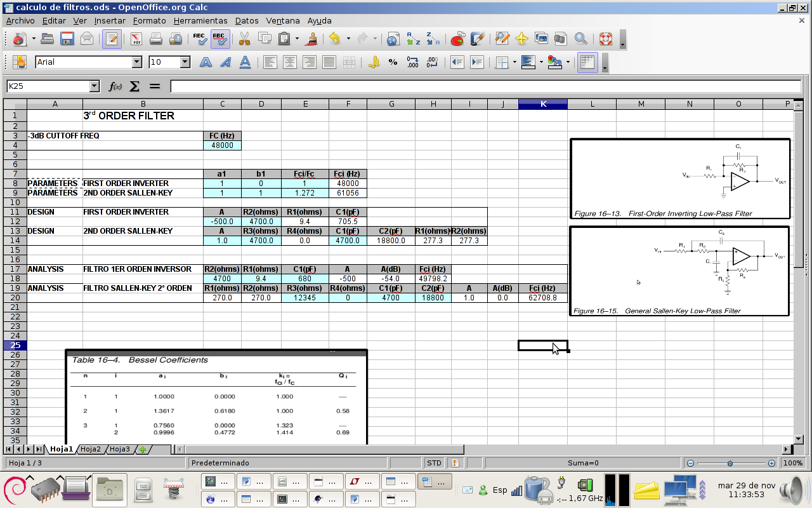The image size is (812, 508).
Task: Click the Cut scissors icon
Action: click(244, 39)
